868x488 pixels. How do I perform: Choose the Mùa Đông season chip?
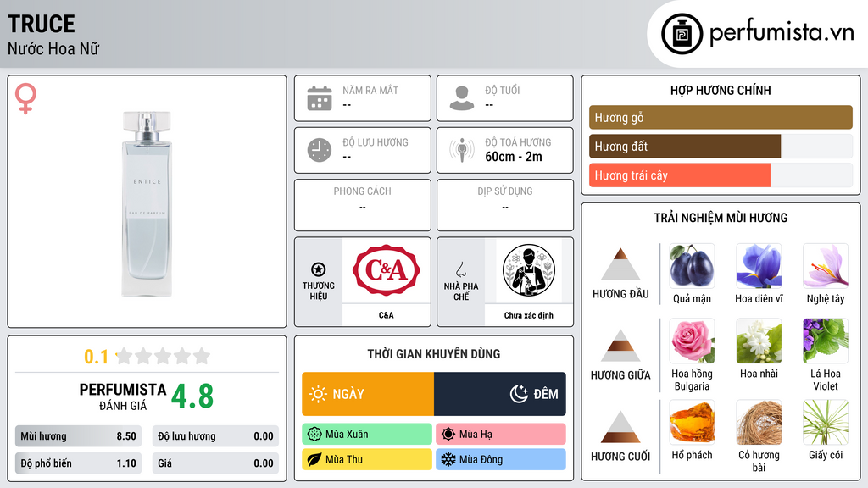tap(501, 459)
